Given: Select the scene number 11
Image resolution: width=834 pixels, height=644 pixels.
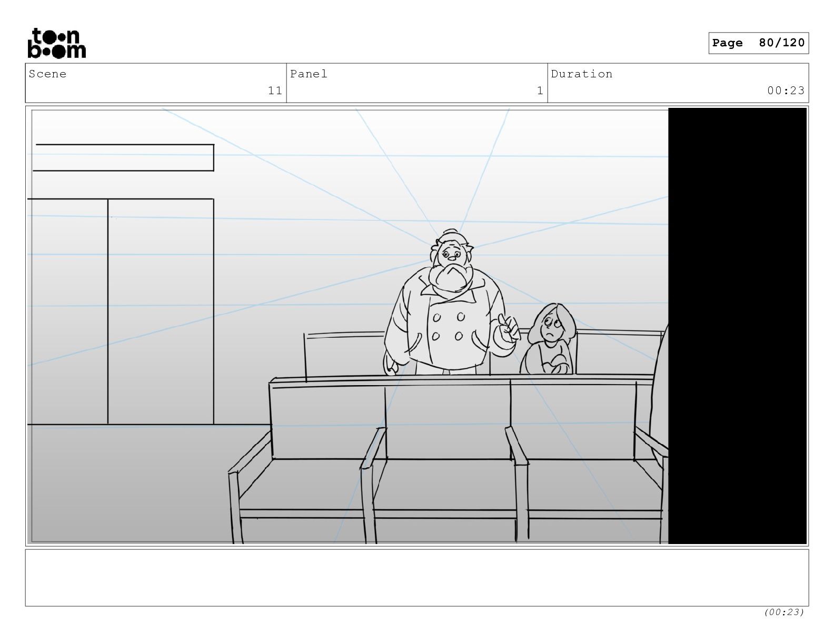Looking at the screenshot, I should pyautogui.click(x=275, y=90).
